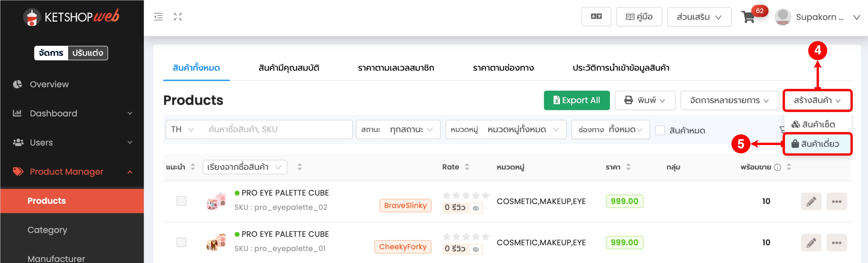Switch to จัดการ mode toggle

tap(51, 53)
